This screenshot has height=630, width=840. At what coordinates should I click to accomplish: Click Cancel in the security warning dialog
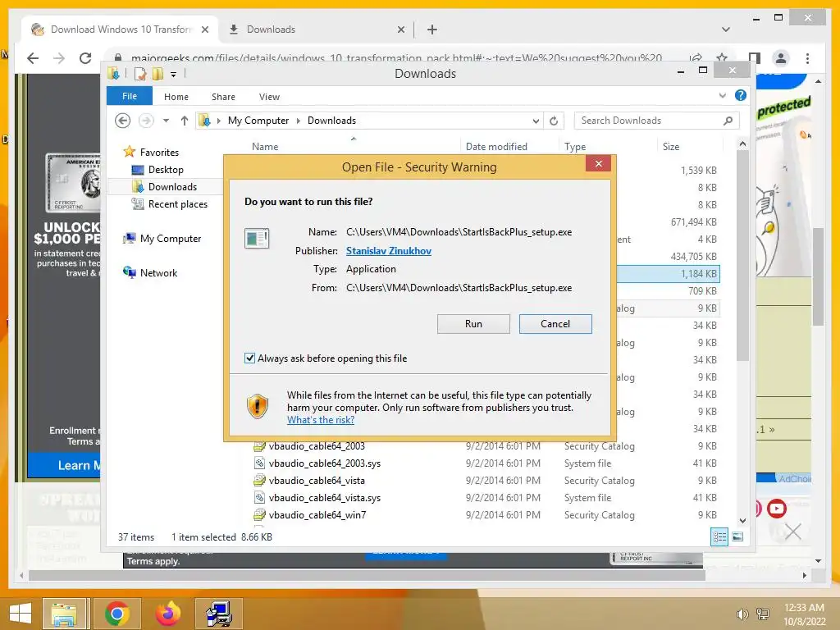point(555,323)
